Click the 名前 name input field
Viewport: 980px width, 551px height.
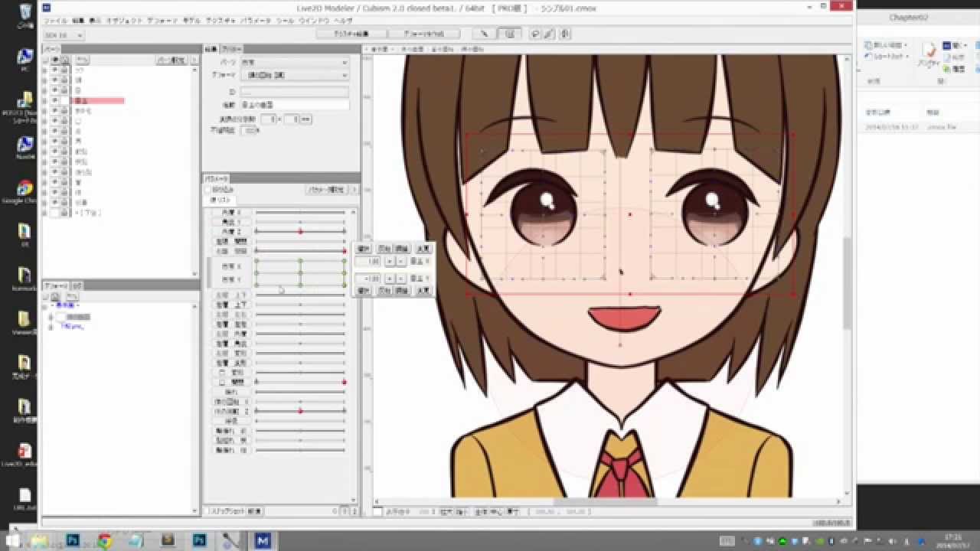pyautogui.click(x=294, y=105)
